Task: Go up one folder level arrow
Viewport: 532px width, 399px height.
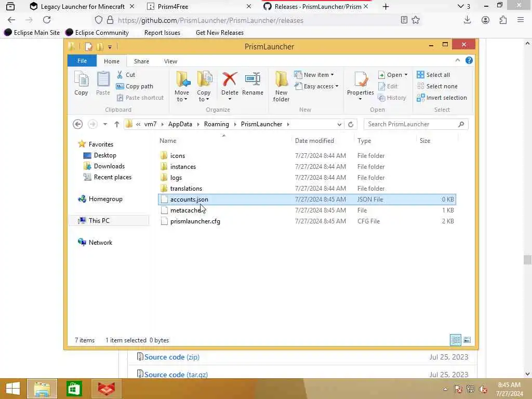Action: click(117, 124)
